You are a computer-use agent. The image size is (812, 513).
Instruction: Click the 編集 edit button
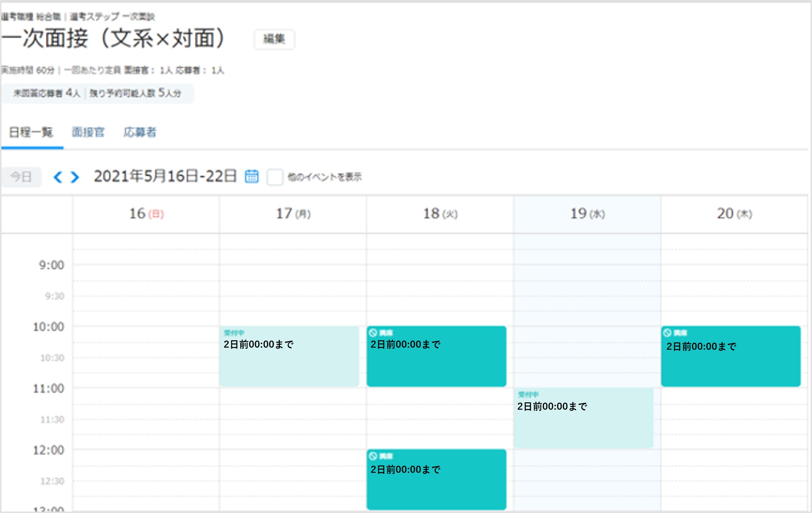pos(274,39)
